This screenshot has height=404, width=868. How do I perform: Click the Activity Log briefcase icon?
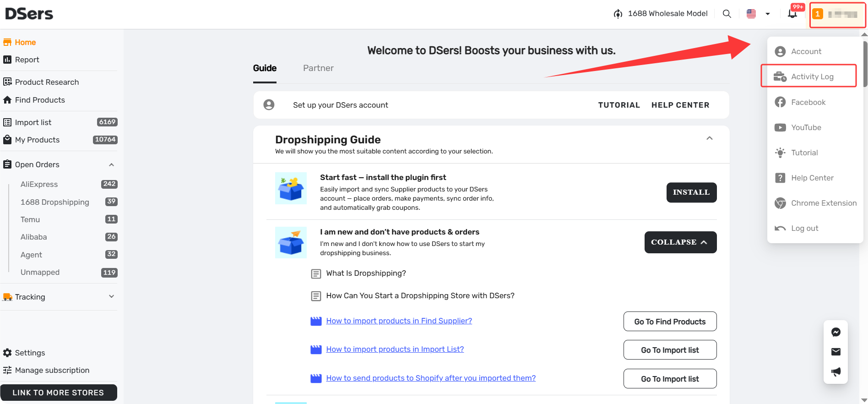click(x=780, y=76)
